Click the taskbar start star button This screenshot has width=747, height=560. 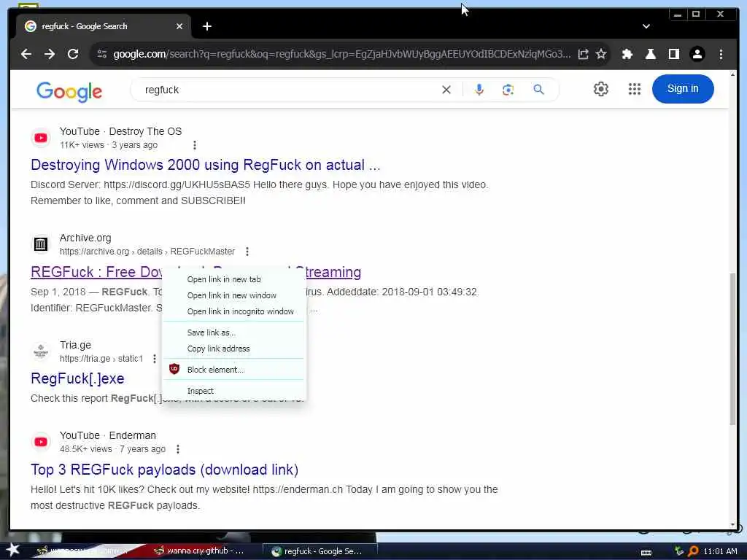[x=12, y=550]
